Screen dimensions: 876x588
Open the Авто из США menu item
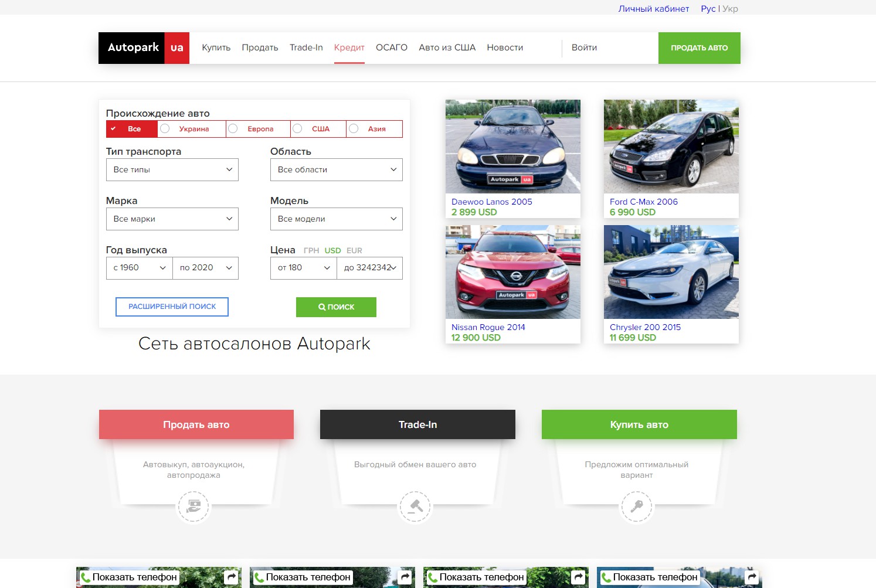(x=447, y=47)
